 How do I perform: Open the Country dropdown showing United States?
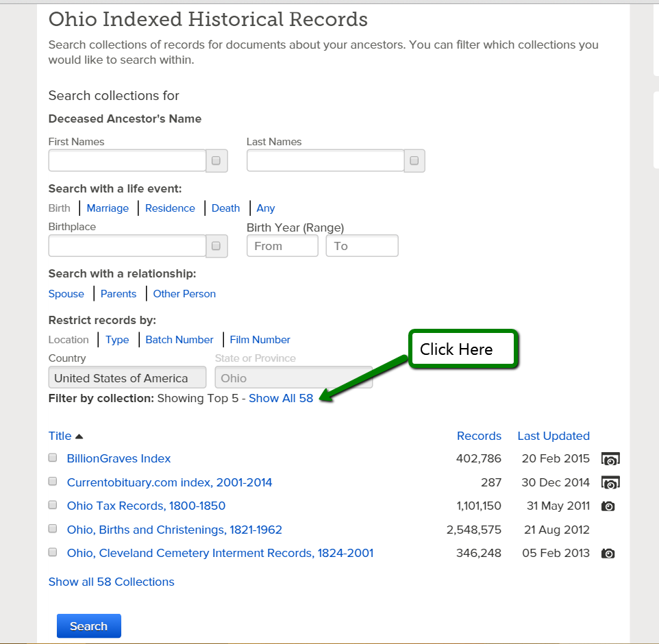click(x=127, y=377)
